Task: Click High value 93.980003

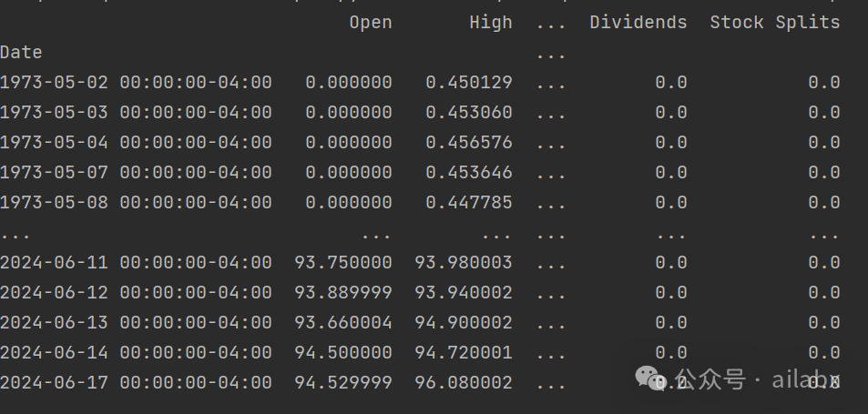Action: tap(464, 262)
